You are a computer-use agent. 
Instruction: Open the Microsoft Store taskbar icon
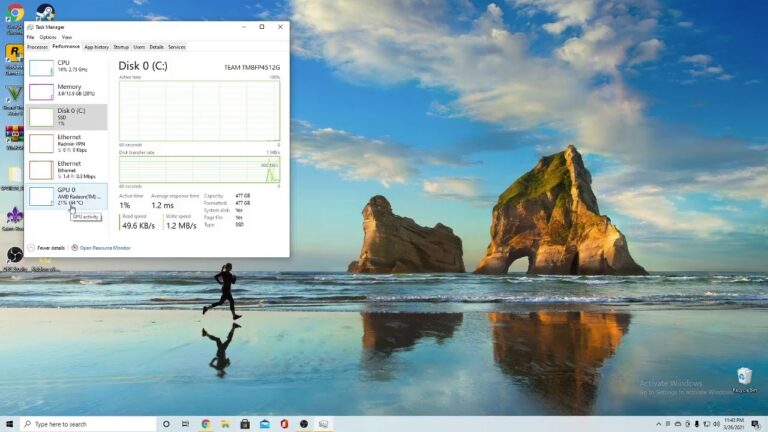click(245, 424)
